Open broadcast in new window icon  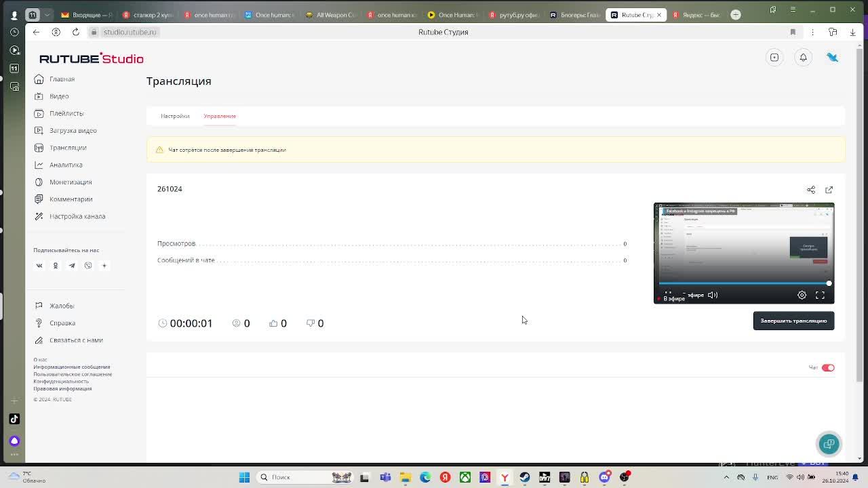pyautogui.click(x=829, y=190)
